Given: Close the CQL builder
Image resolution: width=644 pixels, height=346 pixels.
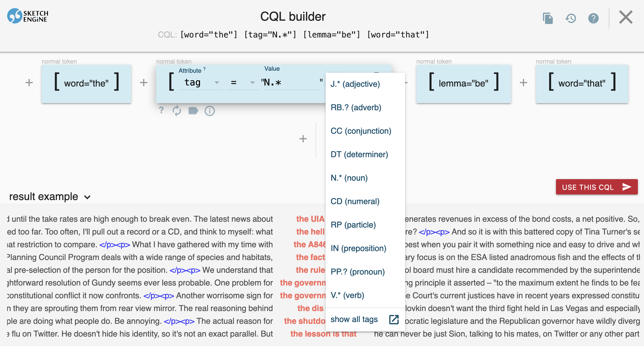Looking at the screenshot, I should [626, 17].
